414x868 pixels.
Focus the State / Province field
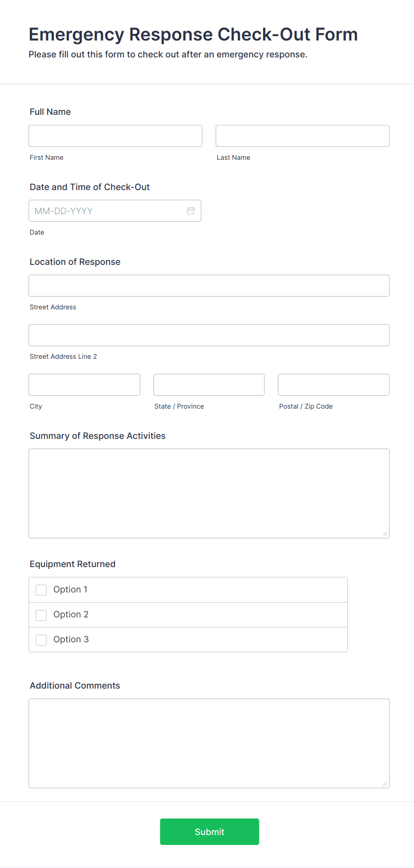click(209, 385)
